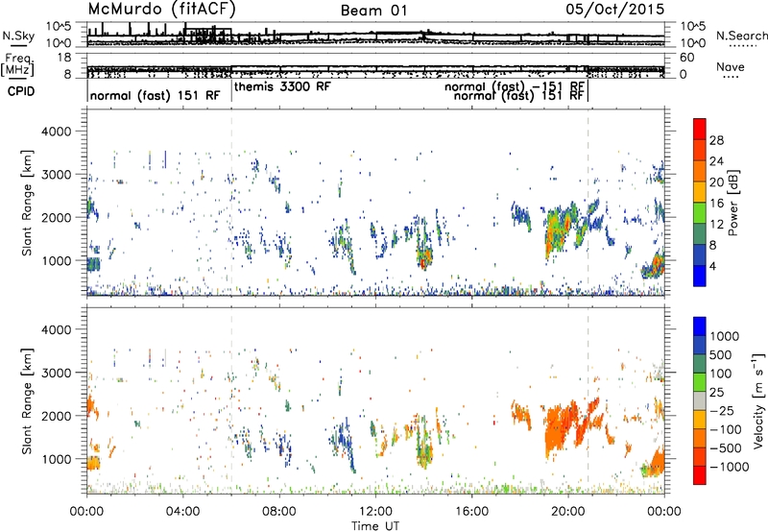This screenshot has width=768, height=532.
Task: Pick the dark green 8–12 dB power segment
Action: pos(700,233)
